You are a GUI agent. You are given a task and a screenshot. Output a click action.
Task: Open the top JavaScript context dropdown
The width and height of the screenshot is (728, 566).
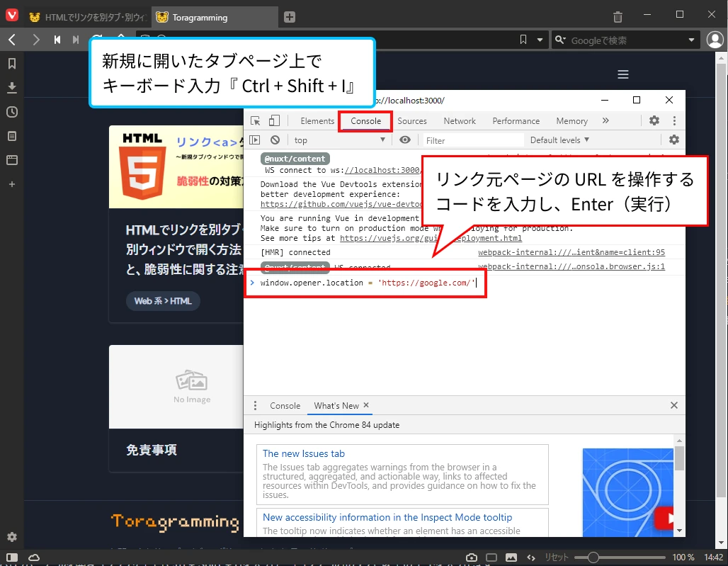[339, 140]
